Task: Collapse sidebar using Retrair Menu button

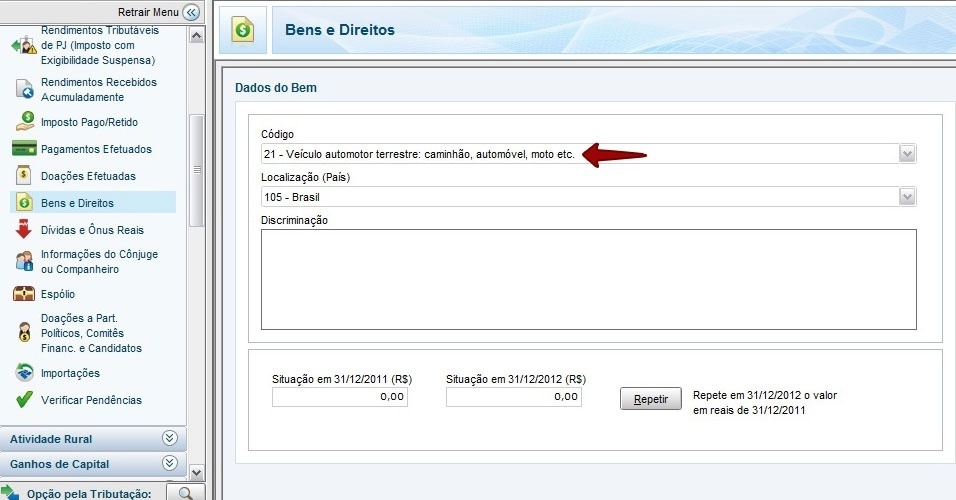Action: pyautogui.click(x=191, y=12)
